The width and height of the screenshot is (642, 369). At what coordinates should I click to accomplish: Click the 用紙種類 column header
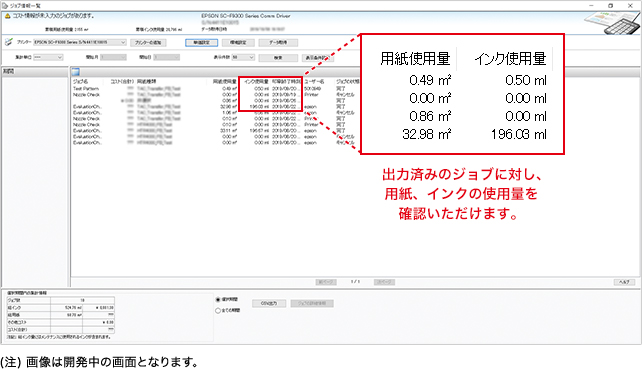tap(146, 81)
